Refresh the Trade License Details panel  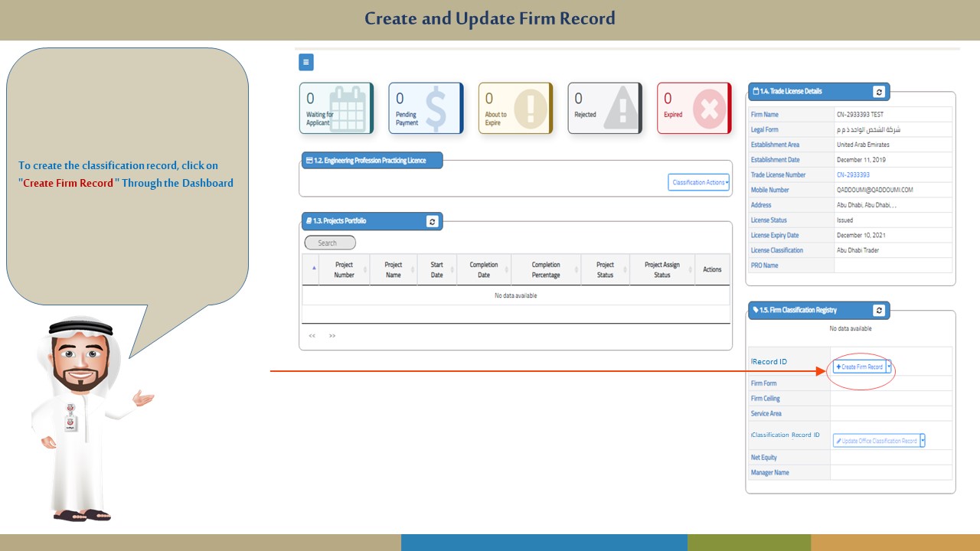coord(879,92)
